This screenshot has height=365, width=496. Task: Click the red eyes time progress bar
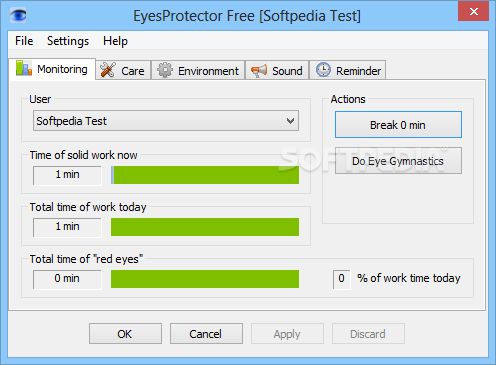click(x=205, y=279)
